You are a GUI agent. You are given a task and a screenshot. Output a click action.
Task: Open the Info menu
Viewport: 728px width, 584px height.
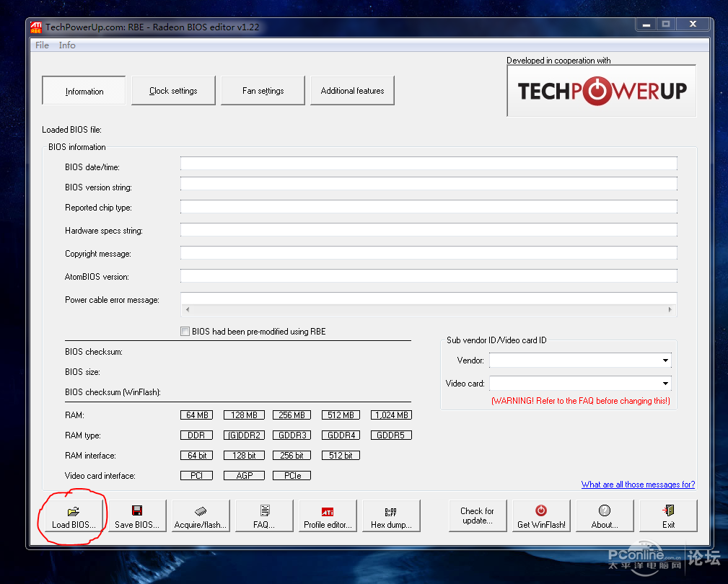click(67, 45)
